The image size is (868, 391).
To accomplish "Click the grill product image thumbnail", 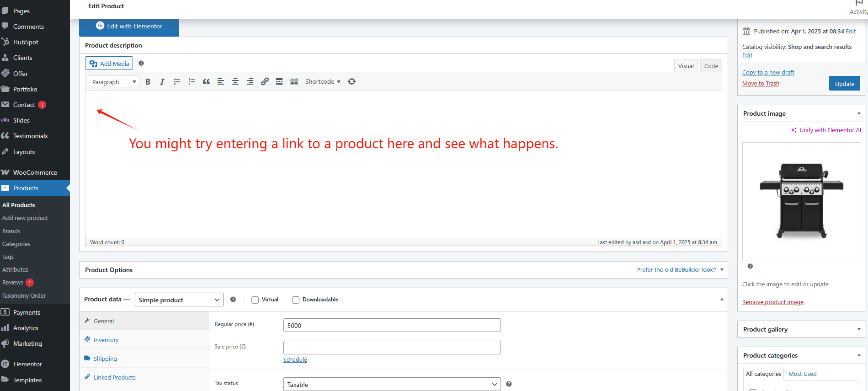I will (801, 201).
